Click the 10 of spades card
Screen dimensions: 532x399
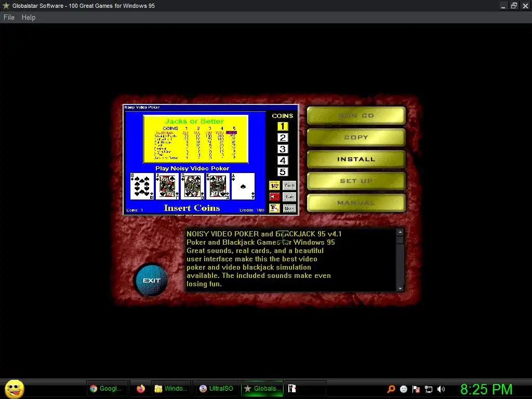[142, 187]
